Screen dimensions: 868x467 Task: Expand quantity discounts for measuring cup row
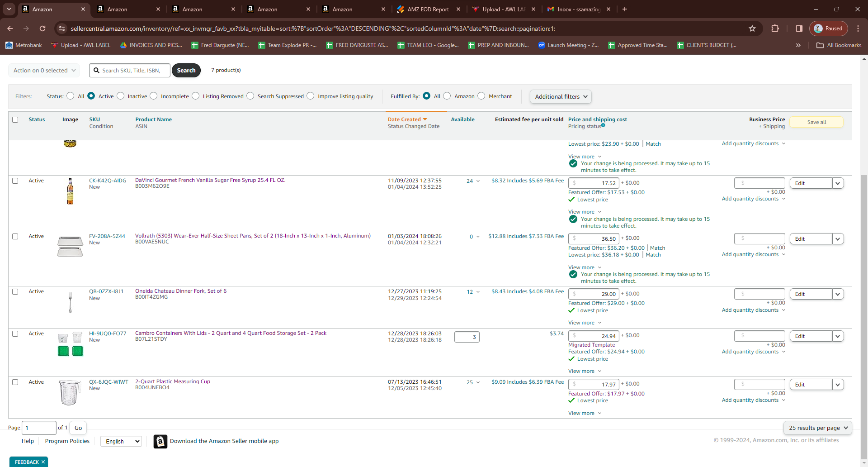(754, 400)
